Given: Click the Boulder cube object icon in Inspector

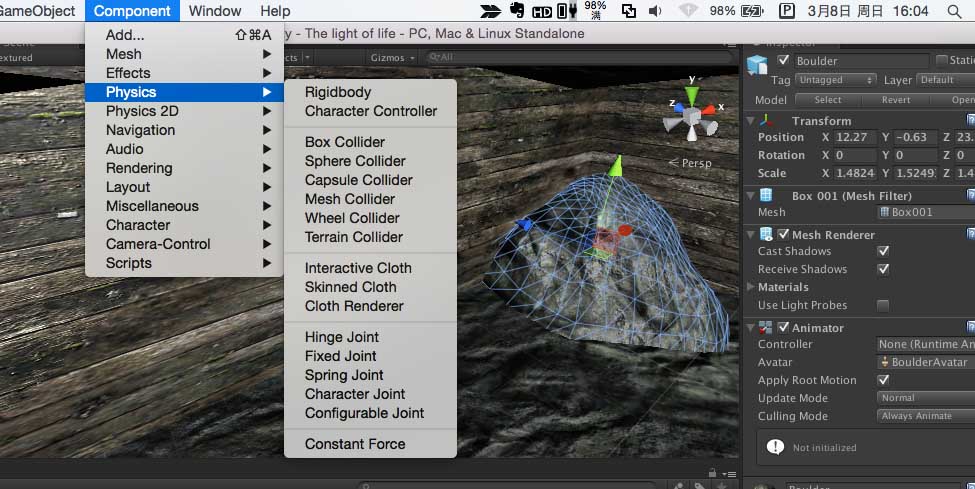Looking at the screenshot, I should click(x=757, y=65).
